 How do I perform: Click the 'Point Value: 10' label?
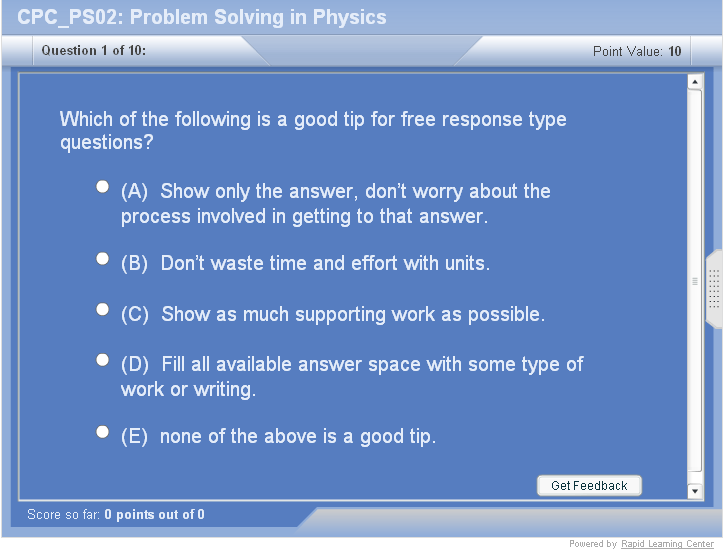pyautogui.click(x=637, y=51)
